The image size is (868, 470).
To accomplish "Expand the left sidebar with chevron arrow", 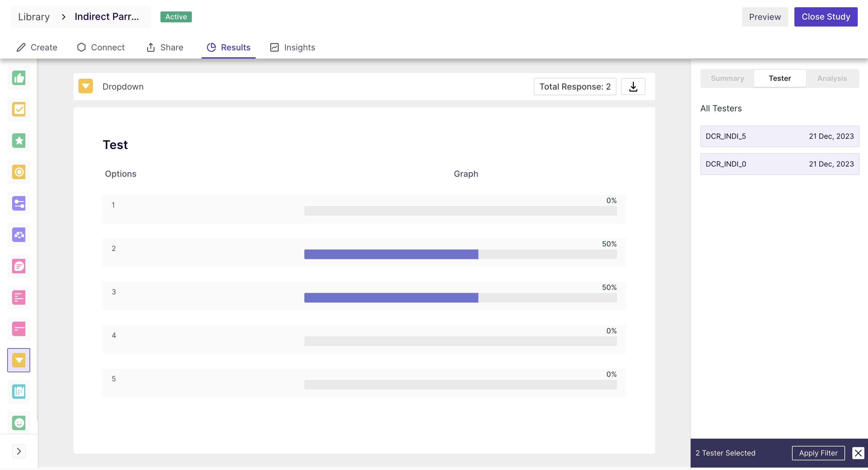I will (19, 451).
